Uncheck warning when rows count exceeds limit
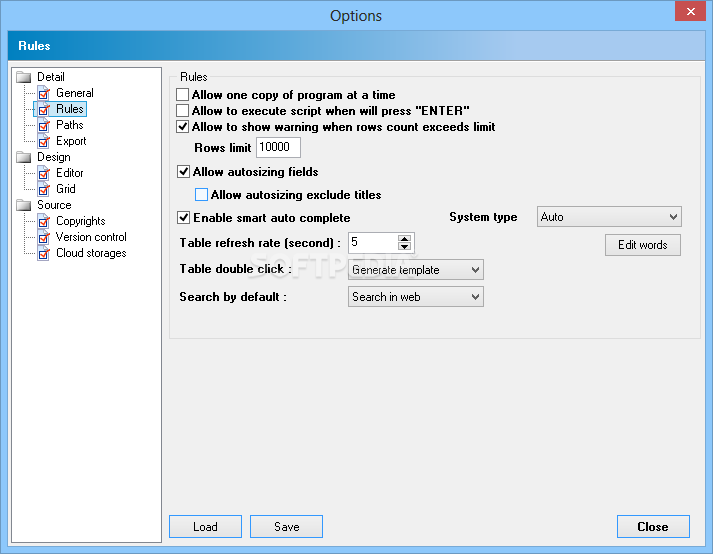 tap(182, 126)
